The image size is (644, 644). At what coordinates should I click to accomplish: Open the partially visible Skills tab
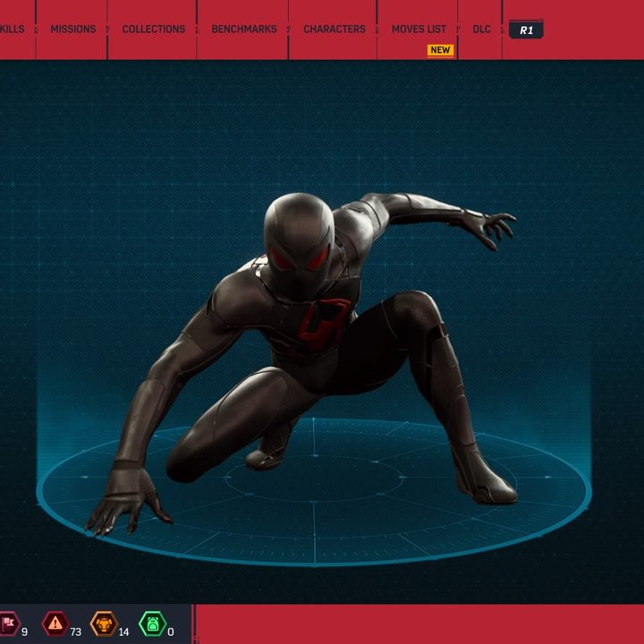pos(12,30)
